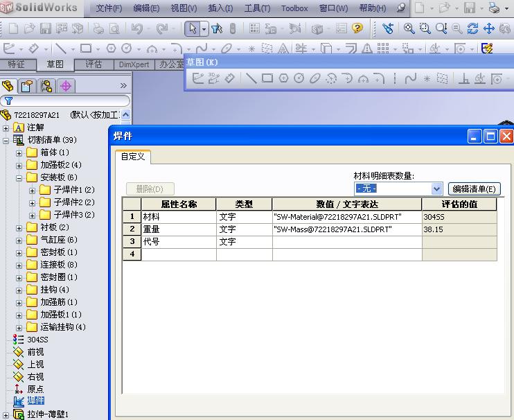Switch to the 评估 tab

(x=94, y=64)
